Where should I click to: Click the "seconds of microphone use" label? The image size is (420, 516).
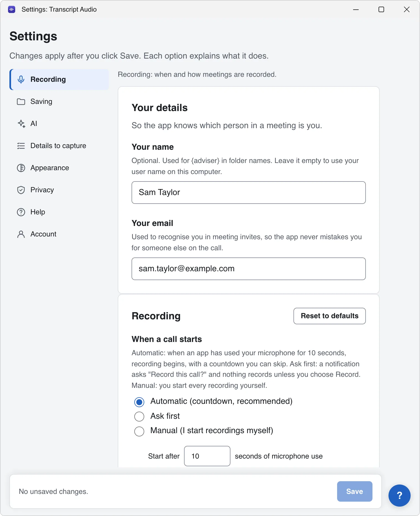(x=279, y=456)
